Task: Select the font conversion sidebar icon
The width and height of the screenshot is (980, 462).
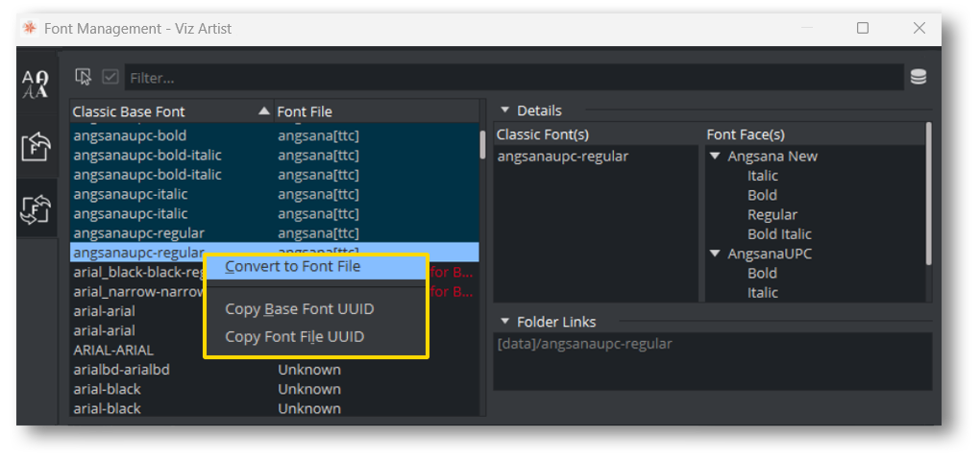Action: point(36,208)
